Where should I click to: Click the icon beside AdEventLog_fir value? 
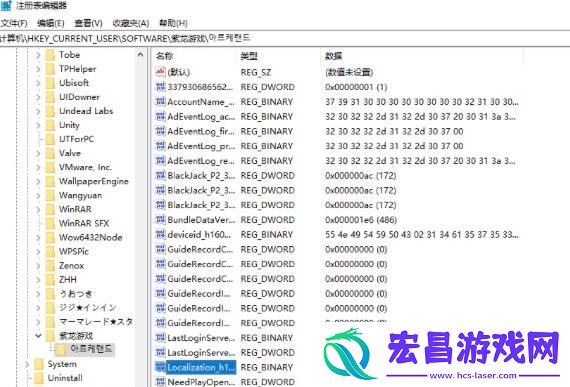[x=160, y=131]
